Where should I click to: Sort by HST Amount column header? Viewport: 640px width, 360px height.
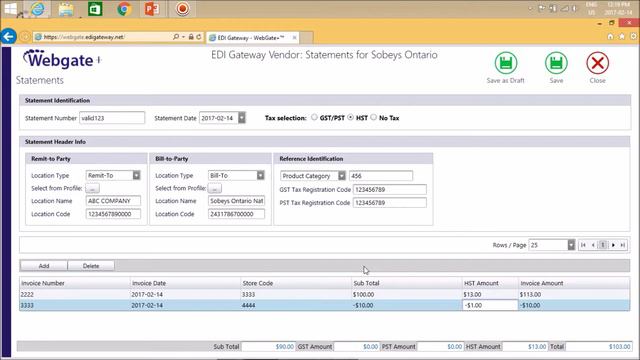[x=490, y=283]
